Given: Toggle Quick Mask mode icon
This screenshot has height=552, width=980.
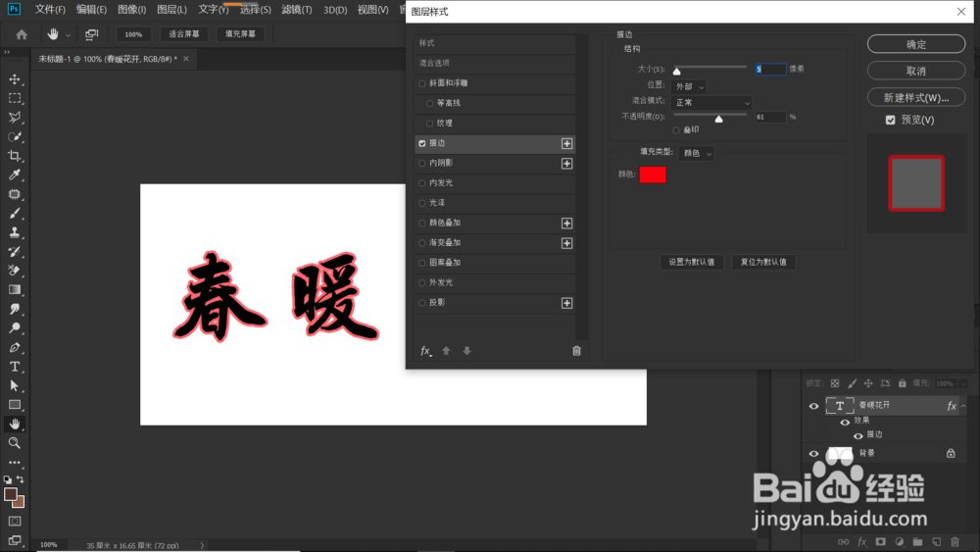Looking at the screenshot, I should (15, 521).
